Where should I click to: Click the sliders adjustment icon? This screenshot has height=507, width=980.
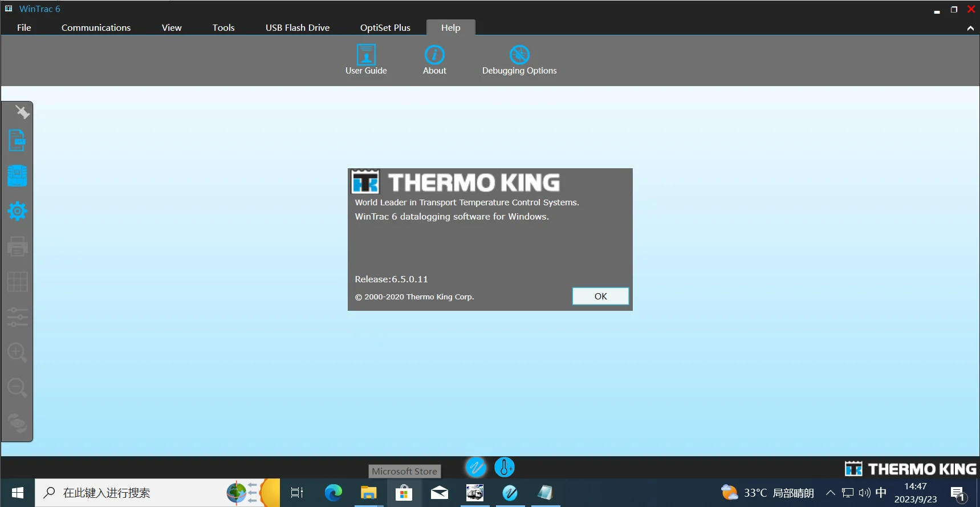tap(17, 317)
